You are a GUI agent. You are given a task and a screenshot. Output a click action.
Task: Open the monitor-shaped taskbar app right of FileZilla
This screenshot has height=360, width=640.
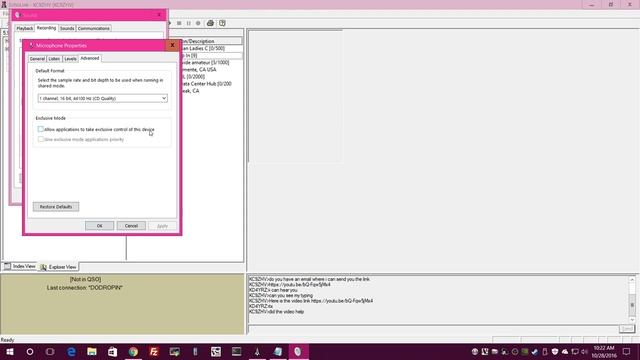(175, 351)
